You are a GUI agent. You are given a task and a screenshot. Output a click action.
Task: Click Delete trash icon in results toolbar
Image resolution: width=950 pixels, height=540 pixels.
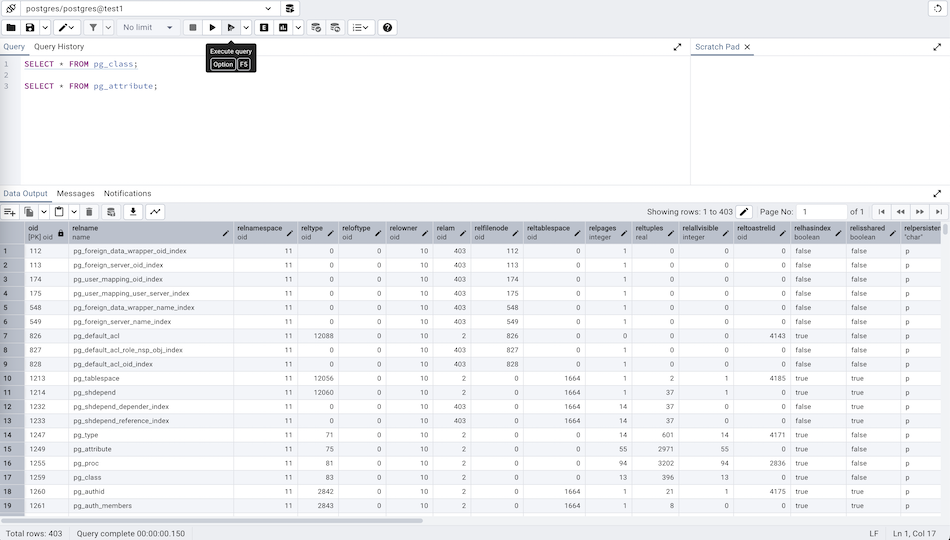89,212
